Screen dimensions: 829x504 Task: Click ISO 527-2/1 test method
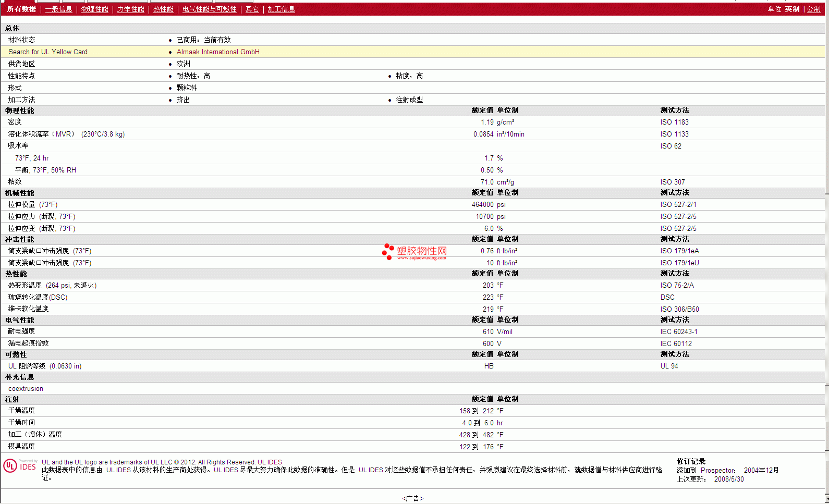[678, 204]
